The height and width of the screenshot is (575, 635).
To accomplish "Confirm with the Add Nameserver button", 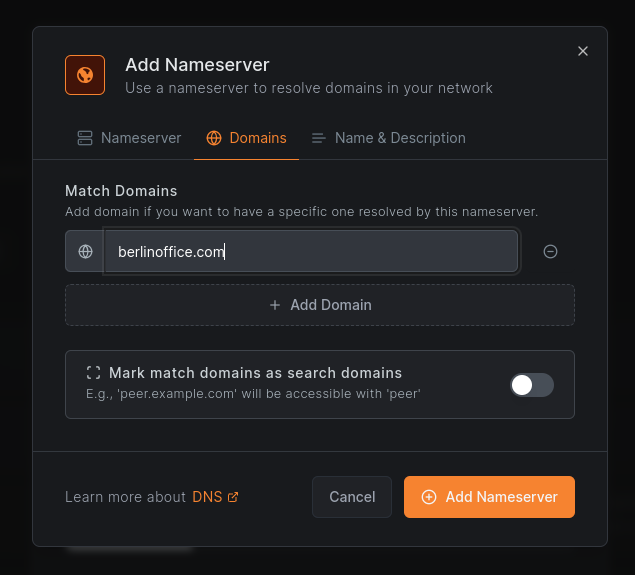I will [489, 497].
